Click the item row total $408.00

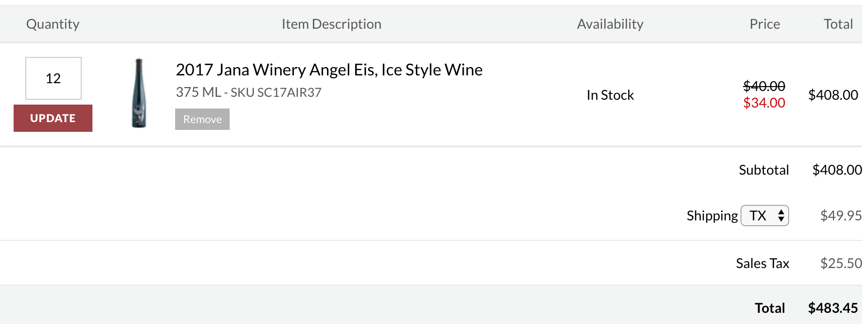(x=833, y=95)
